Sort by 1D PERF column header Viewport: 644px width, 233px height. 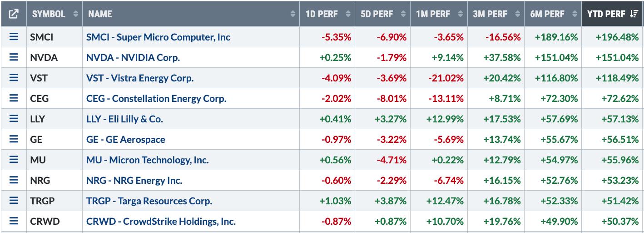pyautogui.click(x=327, y=14)
